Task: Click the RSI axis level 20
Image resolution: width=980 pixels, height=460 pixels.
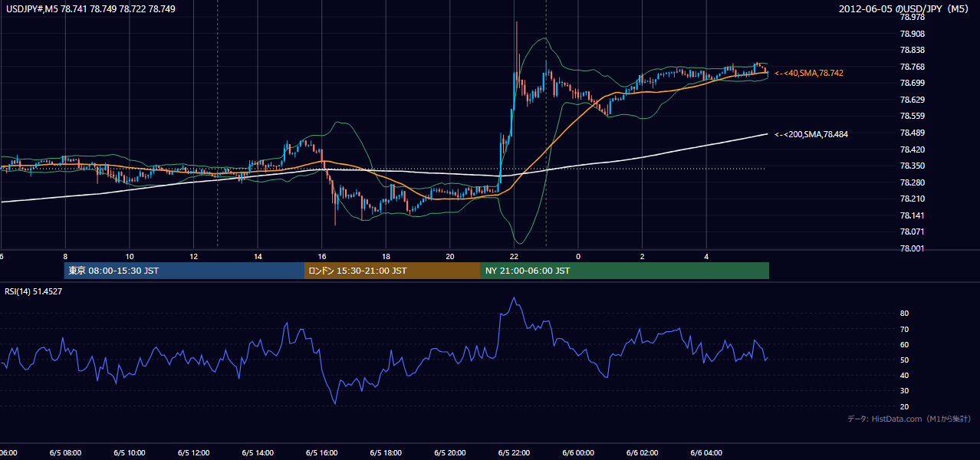Action: (x=904, y=406)
